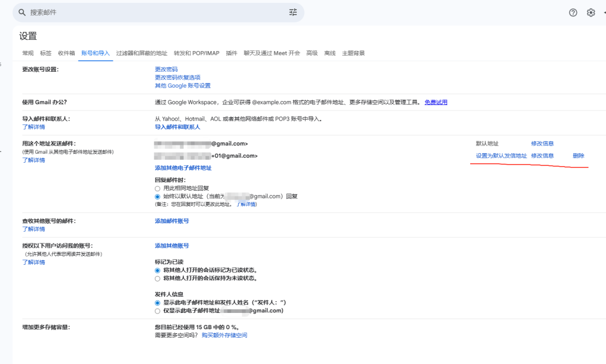Select 仅显示此电子邮件地址 sender option
606x364 pixels.
[158, 310]
